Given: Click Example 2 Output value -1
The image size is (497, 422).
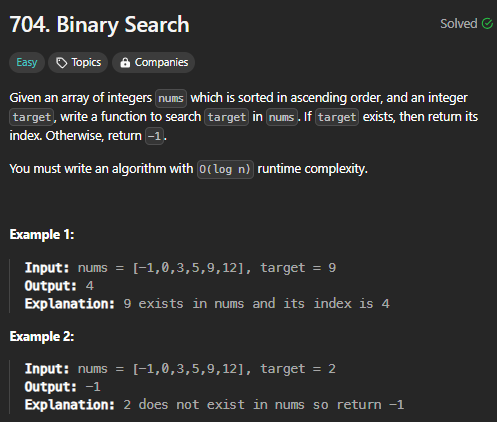Looking at the screenshot, I should (x=93, y=387).
